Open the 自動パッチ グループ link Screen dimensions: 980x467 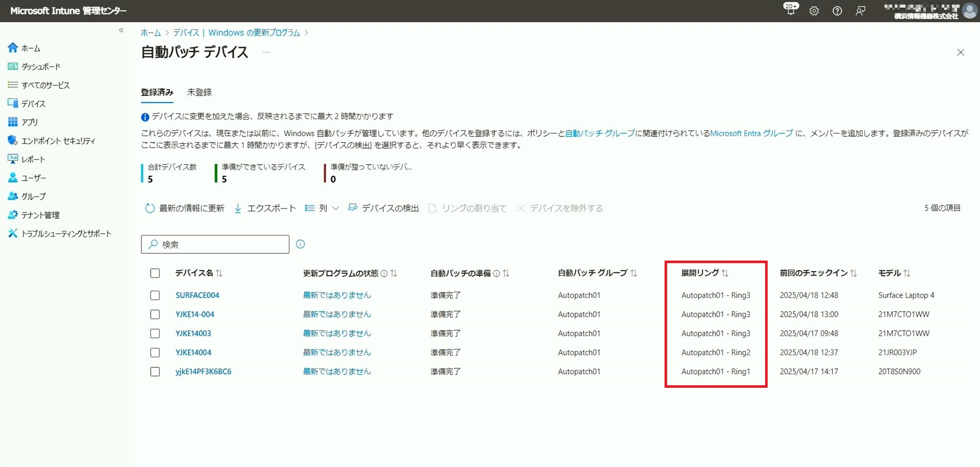click(x=600, y=133)
